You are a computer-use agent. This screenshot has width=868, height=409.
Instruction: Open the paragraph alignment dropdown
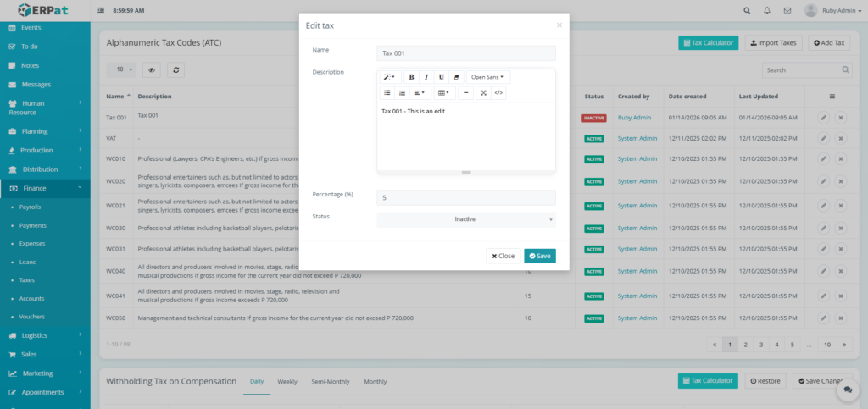tap(420, 93)
